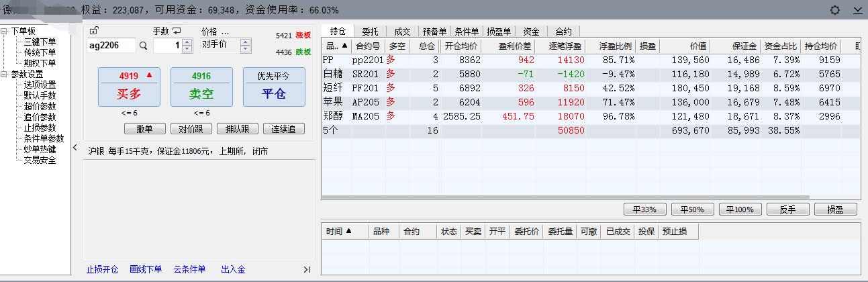Click the >| icon at panel bottom
Image resolution: width=868 pixels, height=282 pixels.
click(307, 270)
